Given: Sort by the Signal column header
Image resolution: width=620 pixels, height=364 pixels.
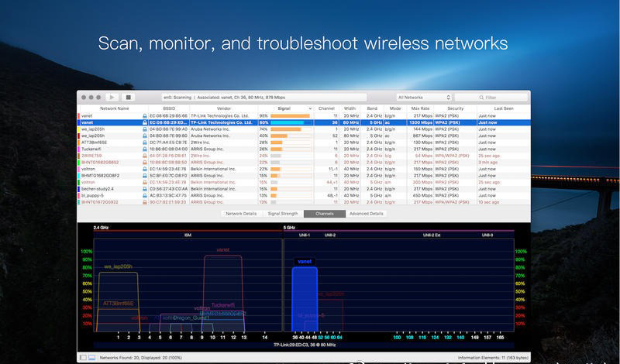Looking at the screenshot, I should pos(284,109).
